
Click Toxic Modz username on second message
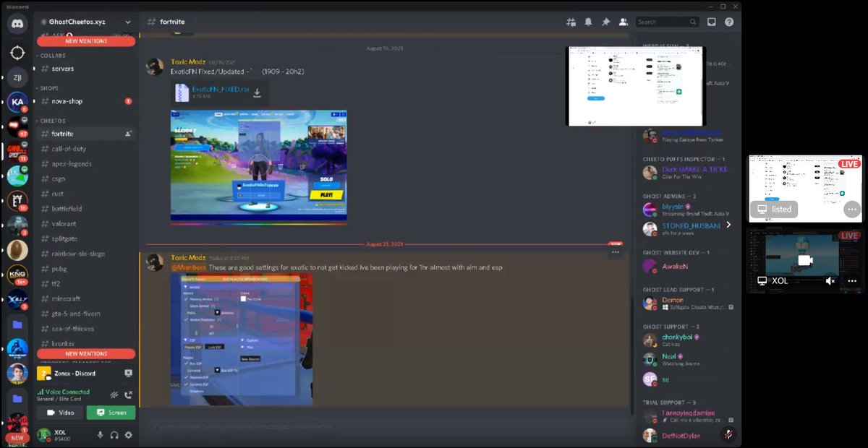[x=189, y=258]
